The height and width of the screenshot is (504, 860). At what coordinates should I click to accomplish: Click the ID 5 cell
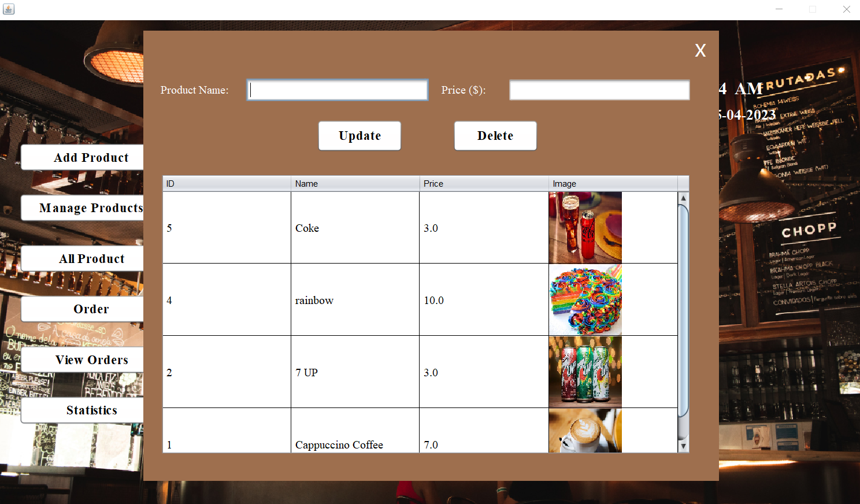click(x=227, y=228)
